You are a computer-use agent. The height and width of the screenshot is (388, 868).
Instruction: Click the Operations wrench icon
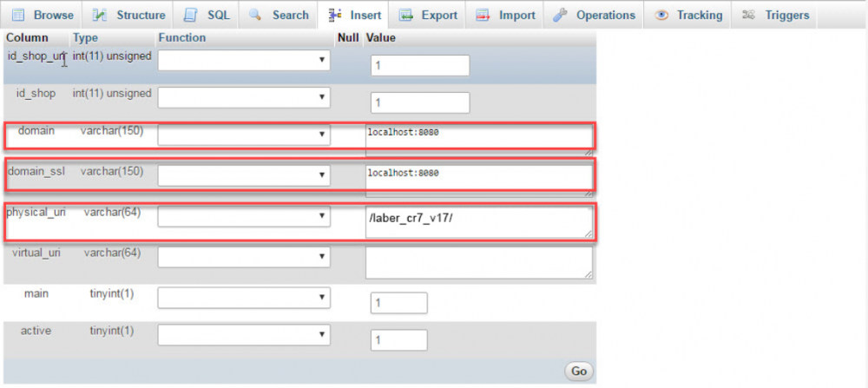point(560,15)
